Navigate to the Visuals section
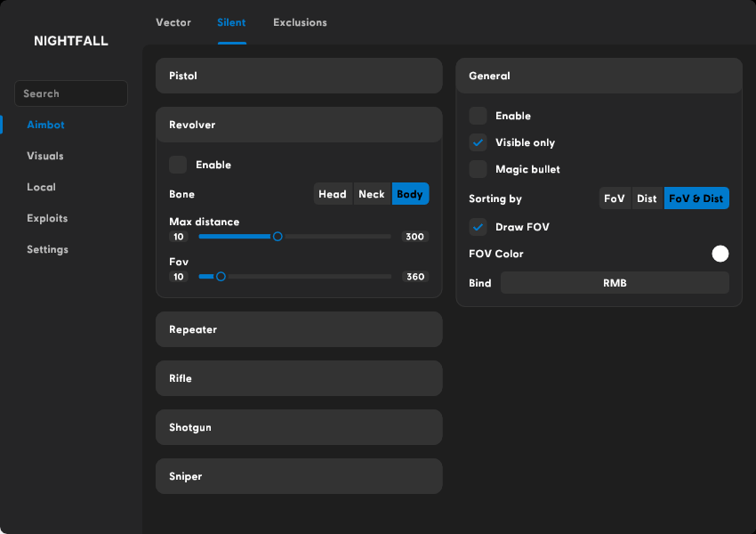This screenshot has width=756, height=534. 45,156
